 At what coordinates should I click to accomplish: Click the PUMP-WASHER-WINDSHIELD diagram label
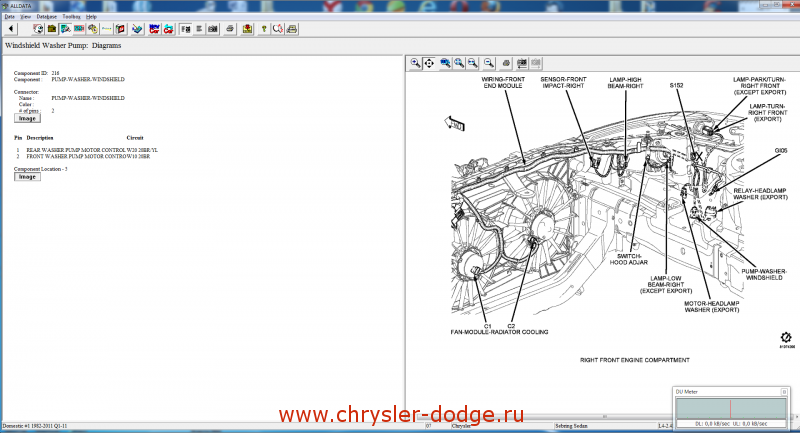pos(763,274)
